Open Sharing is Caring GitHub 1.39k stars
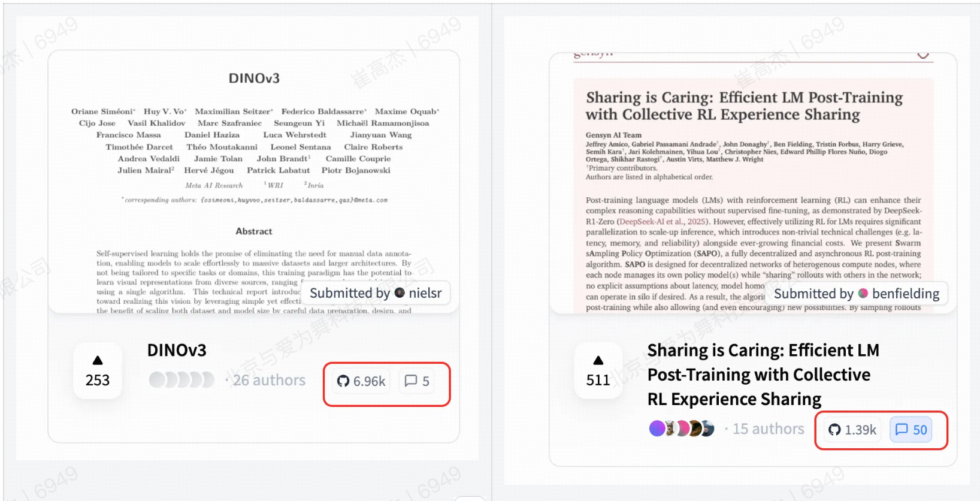This screenshot has width=980, height=501. [852, 430]
